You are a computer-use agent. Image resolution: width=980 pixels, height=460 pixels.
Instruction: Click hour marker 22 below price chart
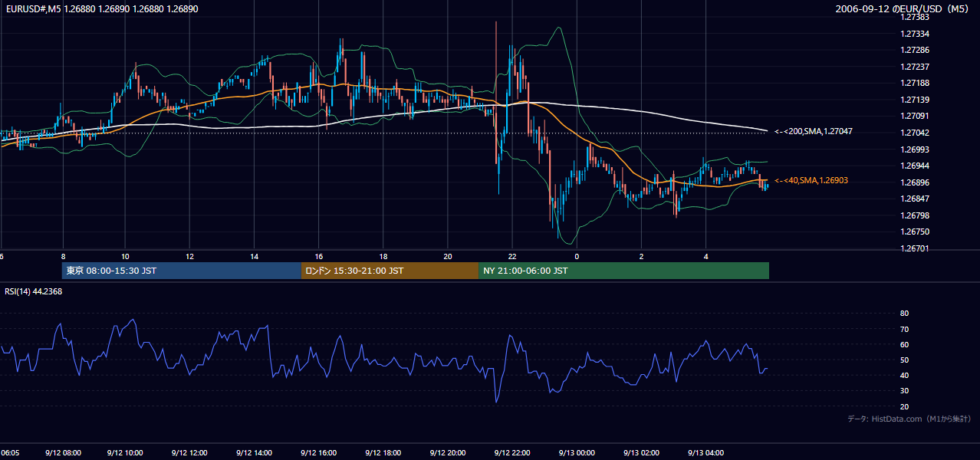click(x=512, y=257)
